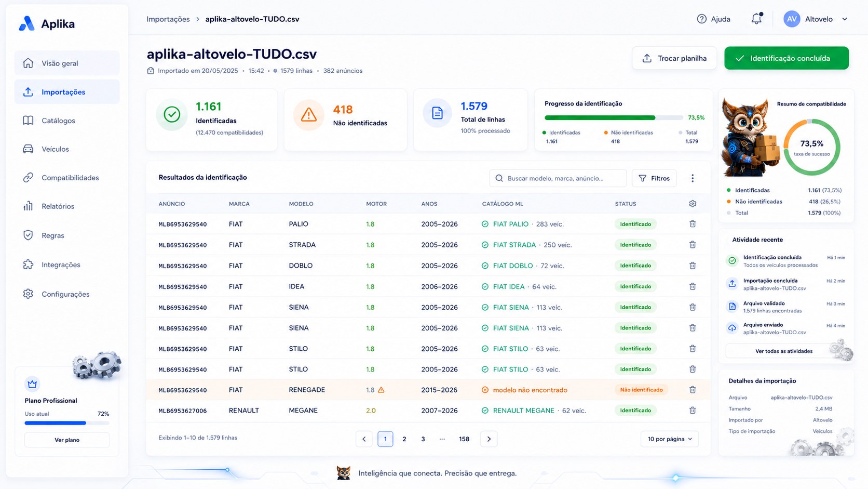Go to page 3

[x=423, y=439]
